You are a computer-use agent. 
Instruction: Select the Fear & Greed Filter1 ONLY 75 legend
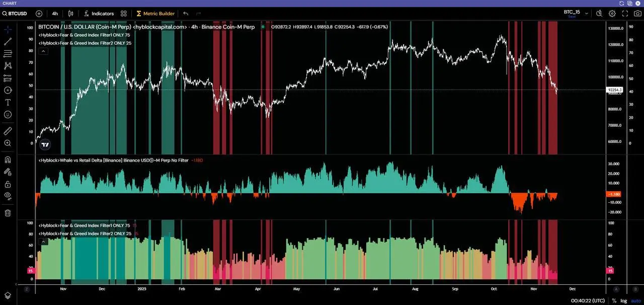pos(85,35)
